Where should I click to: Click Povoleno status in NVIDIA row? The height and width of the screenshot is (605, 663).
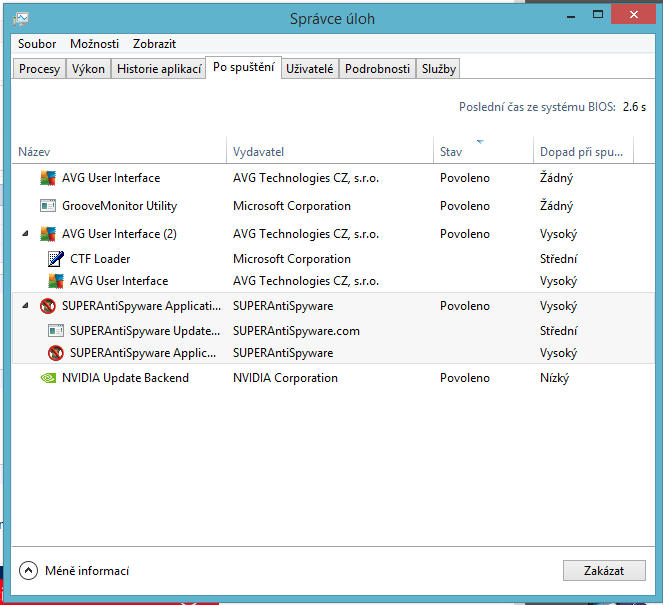pyautogui.click(x=465, y=378)
